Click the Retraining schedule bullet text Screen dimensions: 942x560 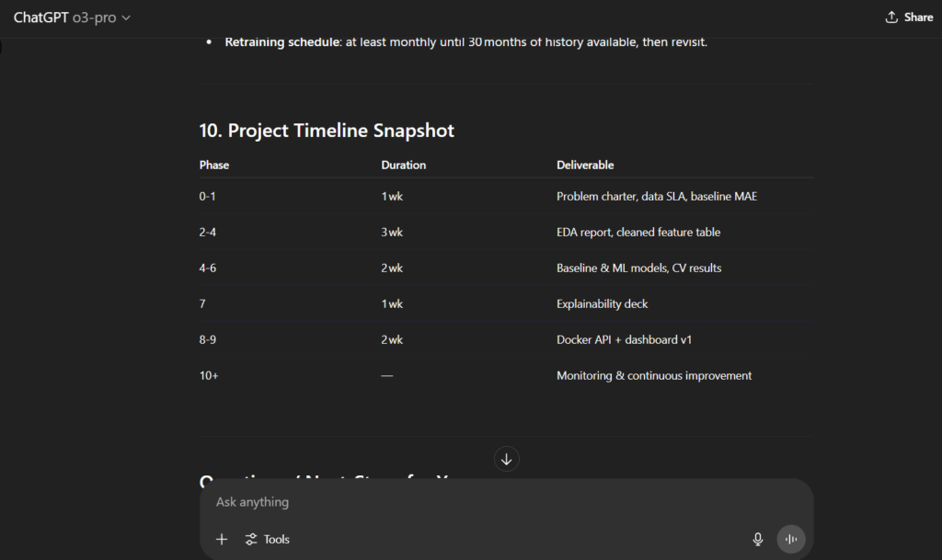pyautogui.click(x=465, y=42)
